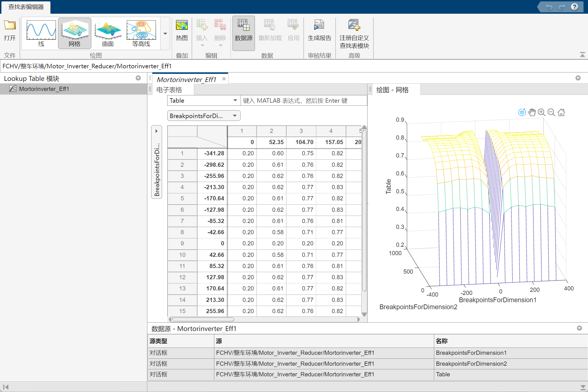Viewport: 588px width, 392px height.
Task: Open the BreakpointsForDi... dropdown
Action: [204, 116]
